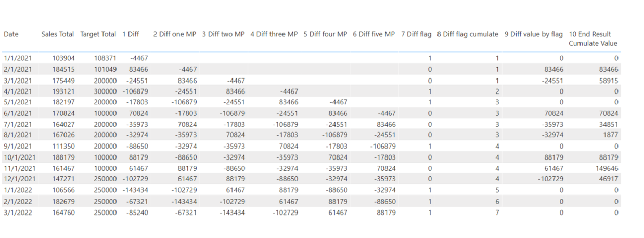Click 1 Diff value in 3/1/2022 row

click(137, 212)
